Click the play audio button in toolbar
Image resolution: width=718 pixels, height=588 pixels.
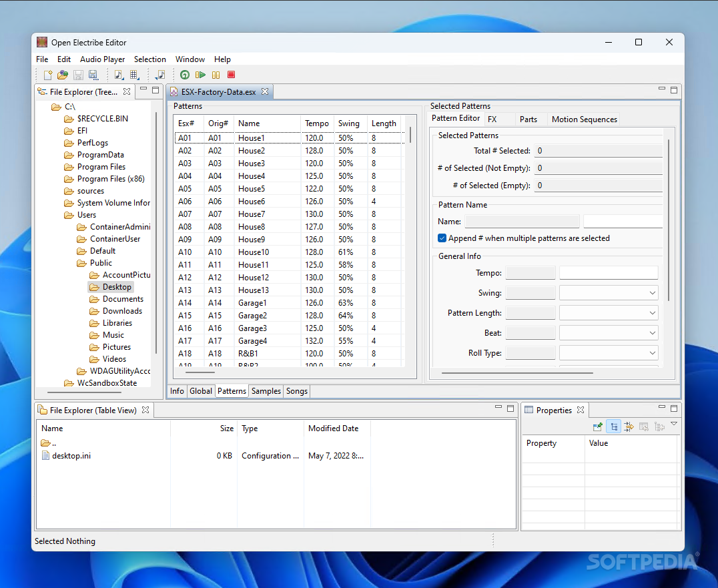pyautogui.click(x=200, y=75)
